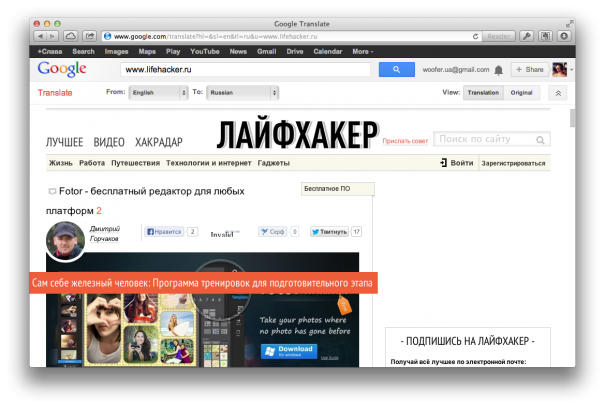Click the author photo of Дмитрий Горчаков

click(65, 240)
